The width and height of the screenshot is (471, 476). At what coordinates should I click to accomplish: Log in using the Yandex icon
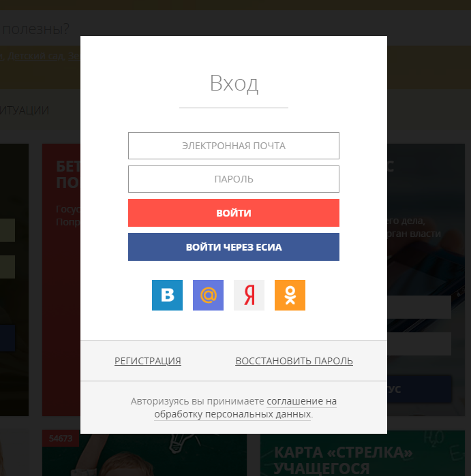(x=249, y=296)
